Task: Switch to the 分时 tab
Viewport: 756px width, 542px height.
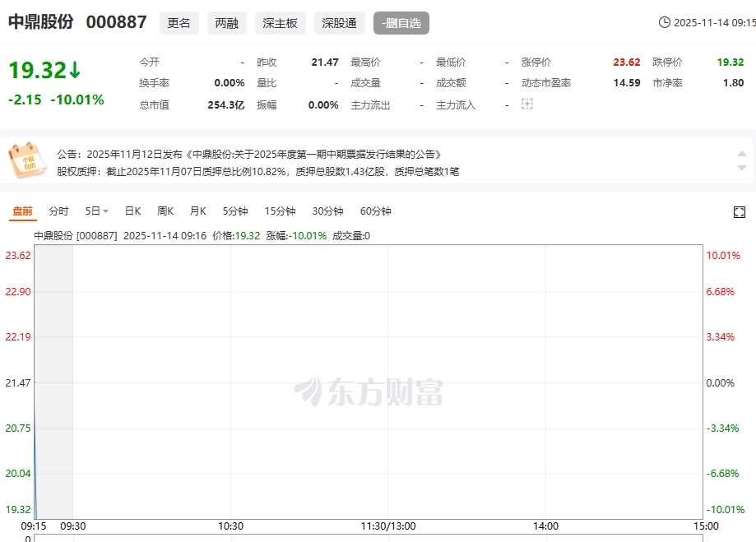Action: (x=59, y=211)
